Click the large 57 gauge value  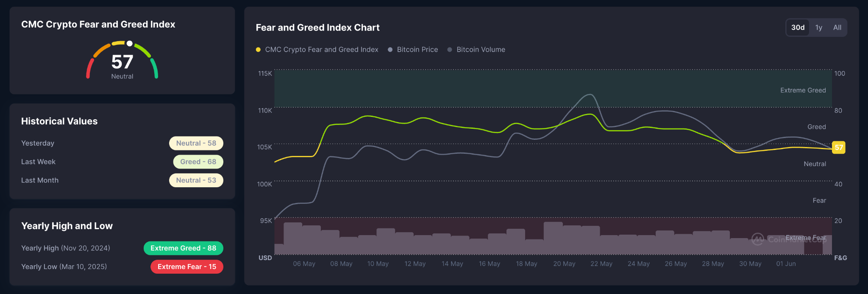[122, 62]
